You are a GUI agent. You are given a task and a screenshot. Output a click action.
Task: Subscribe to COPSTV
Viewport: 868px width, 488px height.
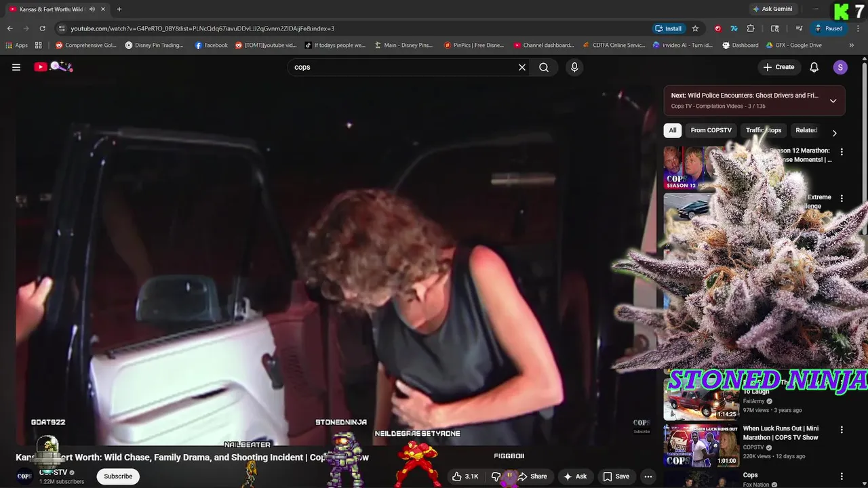(x=118, y=476)
